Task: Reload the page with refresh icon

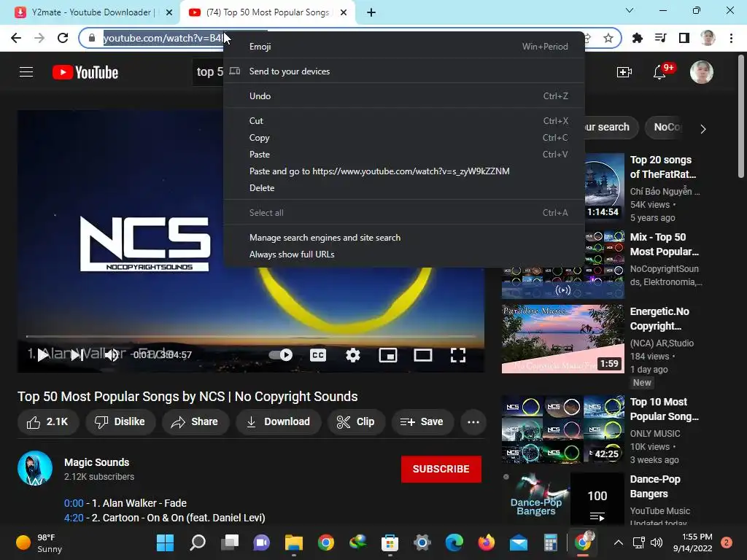Action: pos(63,38)
